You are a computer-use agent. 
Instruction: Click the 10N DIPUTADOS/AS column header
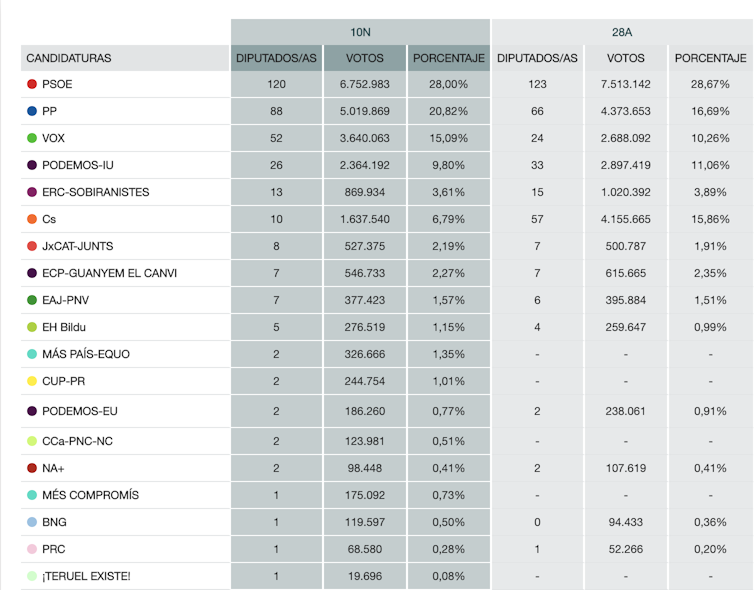[276, 58]
